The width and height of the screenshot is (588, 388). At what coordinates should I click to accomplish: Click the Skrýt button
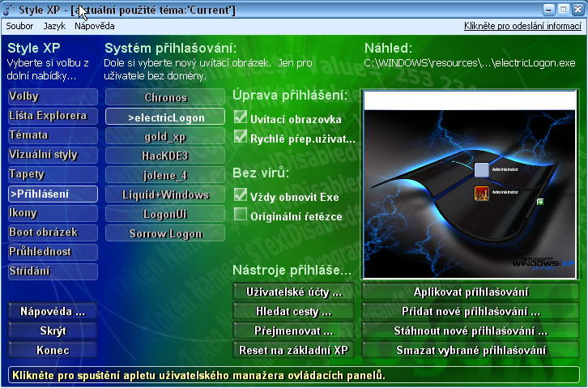[53, 331]
